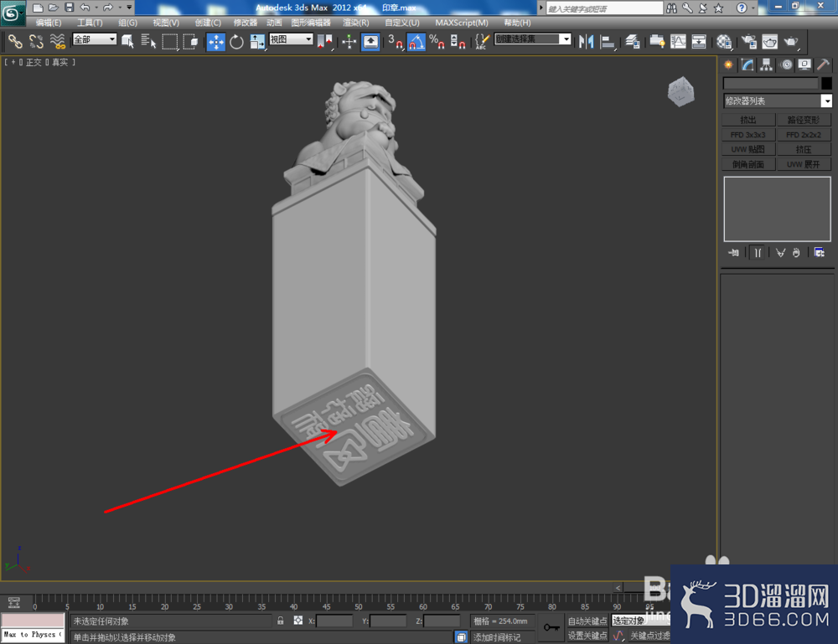Choose the Rectangular Selection Region tool
This screenshot has width=838, height=644.
tap(169, 41)
